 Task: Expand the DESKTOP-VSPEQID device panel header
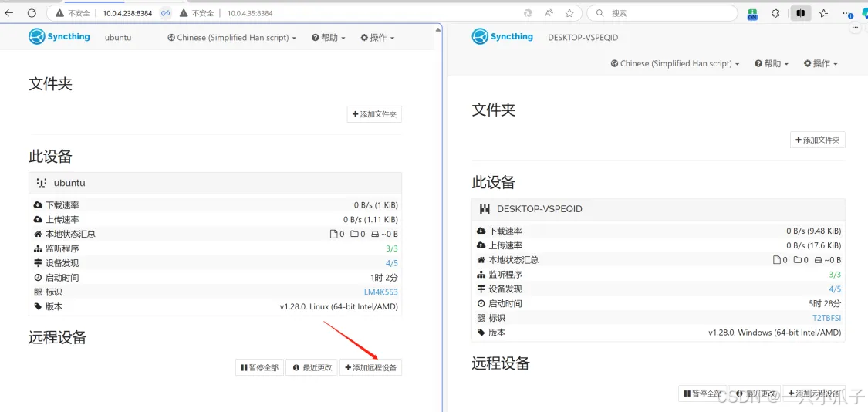[x=658, y=209]
